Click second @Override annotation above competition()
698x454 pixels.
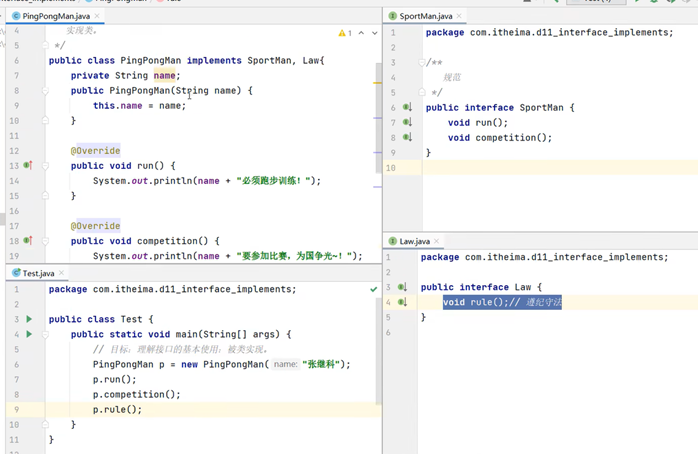point(95,226)
